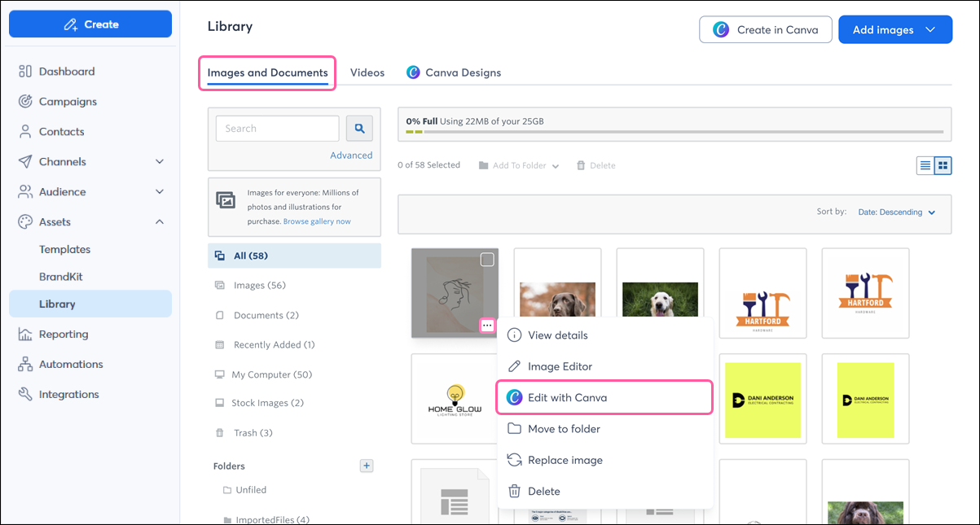Click the Create in Canva button

tap(765, 29)
